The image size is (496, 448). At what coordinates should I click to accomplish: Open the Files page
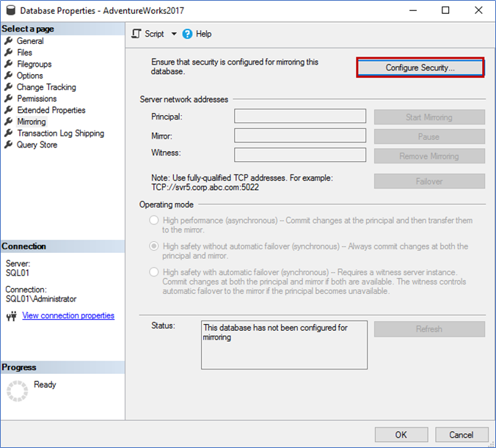(25, 52)
